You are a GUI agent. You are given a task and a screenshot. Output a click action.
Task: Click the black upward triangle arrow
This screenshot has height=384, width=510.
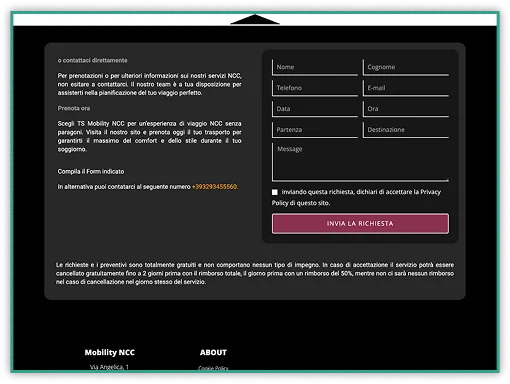[x=255, y=19]
